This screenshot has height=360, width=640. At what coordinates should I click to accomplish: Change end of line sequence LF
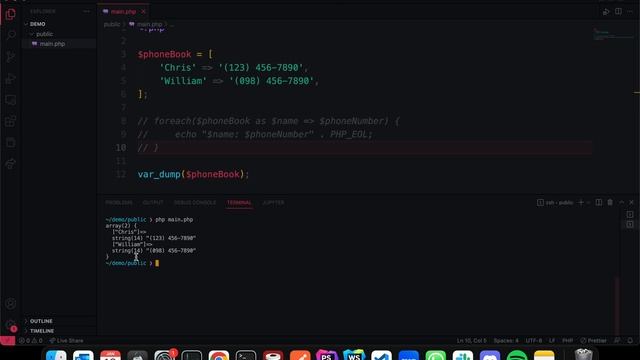(x=552, y=340)
